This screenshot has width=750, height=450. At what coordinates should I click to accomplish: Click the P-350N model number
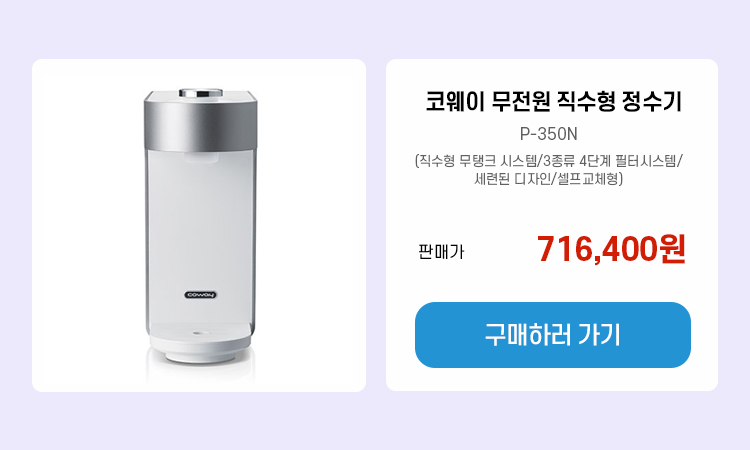tap(549, 134)
